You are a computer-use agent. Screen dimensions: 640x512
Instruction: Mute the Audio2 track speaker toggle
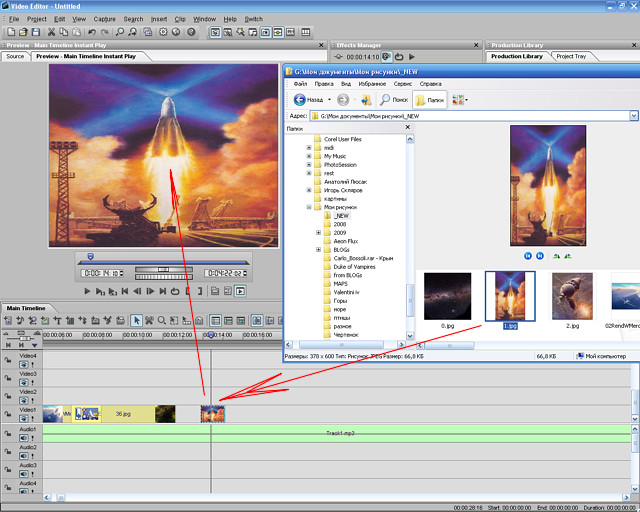coord(24,456)
